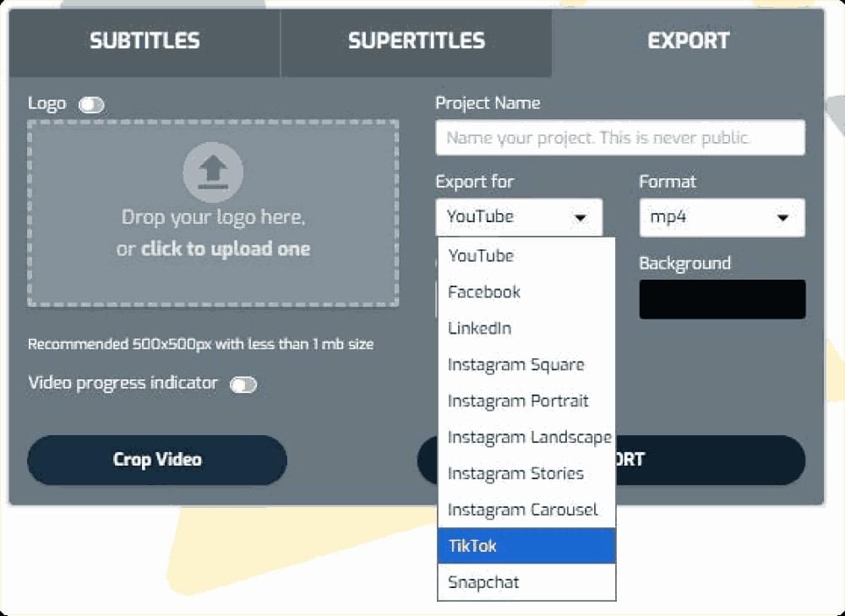Open the black Background color swatch

point(722,299)
